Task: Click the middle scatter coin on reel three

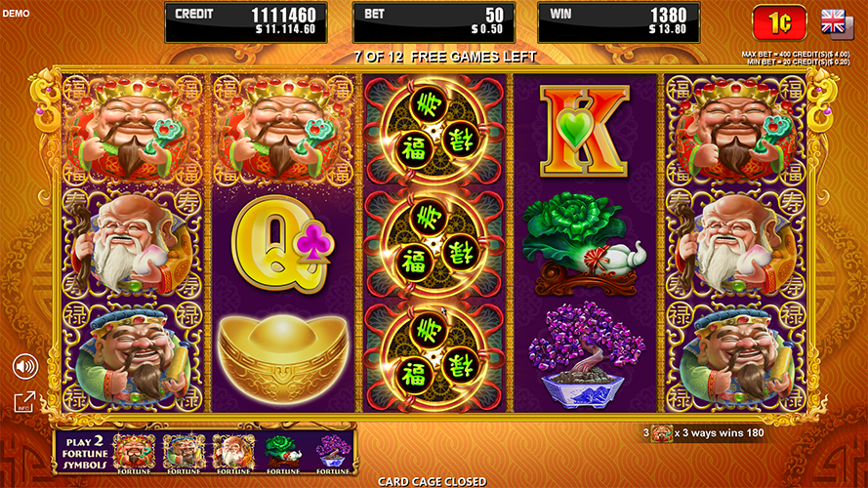Action: pos(434,244)
